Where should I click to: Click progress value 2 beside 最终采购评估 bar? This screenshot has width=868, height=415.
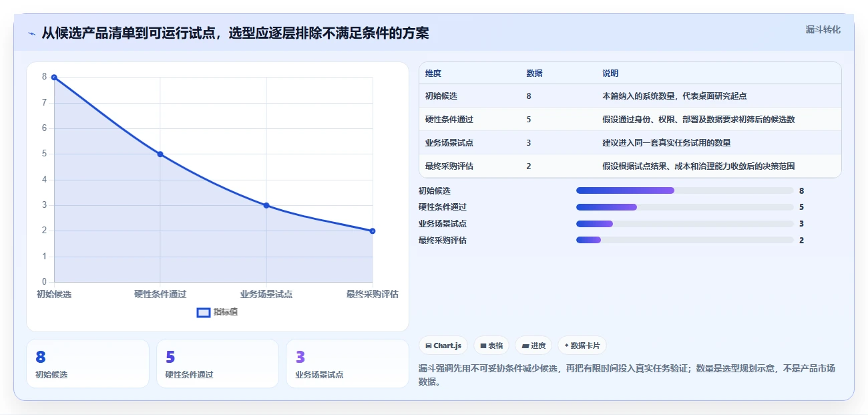[801, 241]
